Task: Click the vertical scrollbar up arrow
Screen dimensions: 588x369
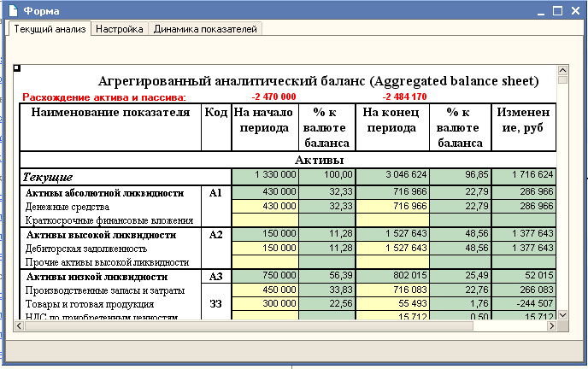Action: [x=562, y=70]
